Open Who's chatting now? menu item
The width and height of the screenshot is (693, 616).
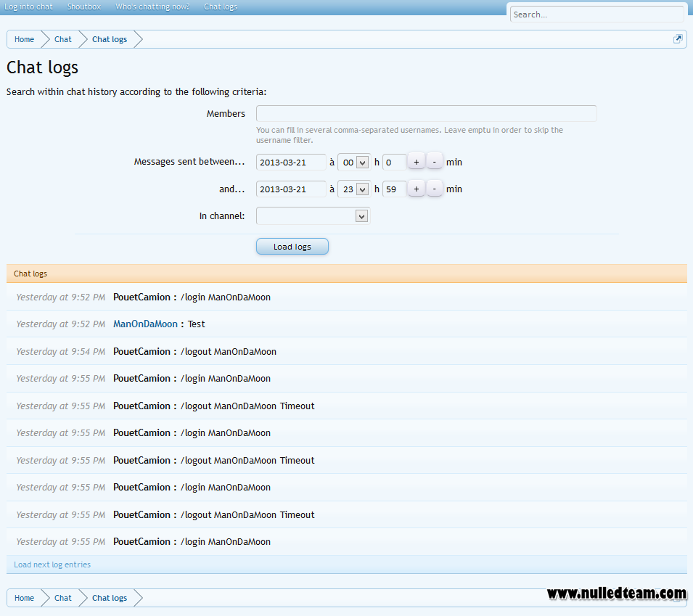tap(152, 7)
